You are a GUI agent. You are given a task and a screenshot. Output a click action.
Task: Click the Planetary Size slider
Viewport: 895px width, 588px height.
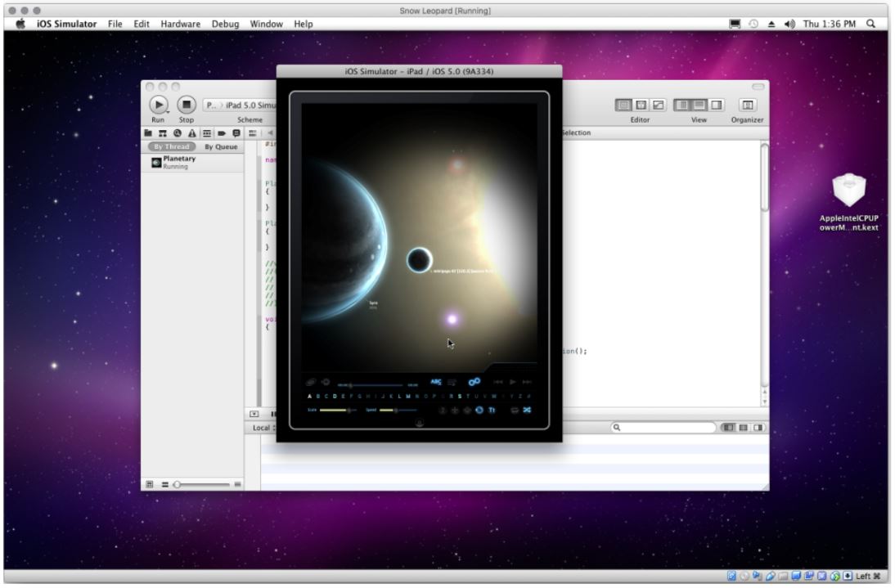(337, 410)
